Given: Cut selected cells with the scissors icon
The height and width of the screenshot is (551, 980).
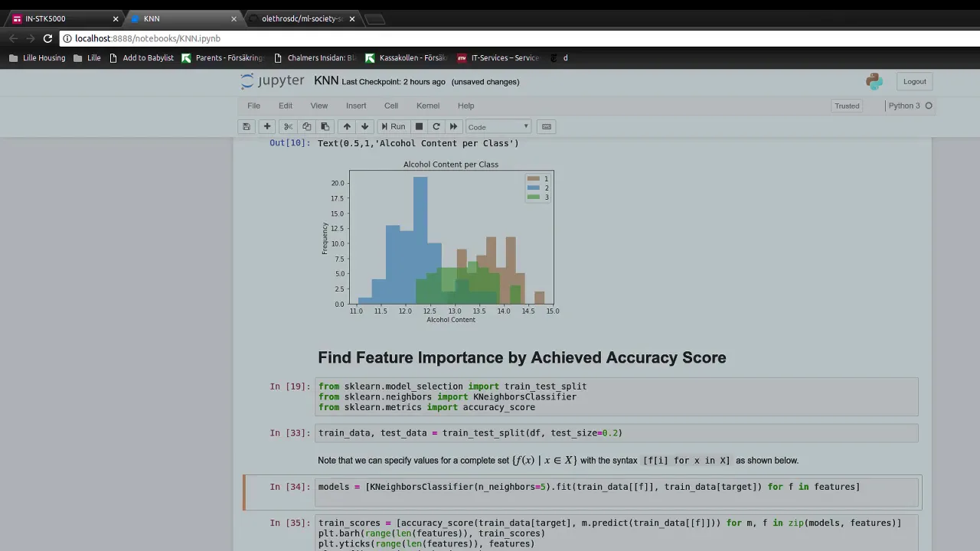Looking at the screenshot, I should point(288,126).
